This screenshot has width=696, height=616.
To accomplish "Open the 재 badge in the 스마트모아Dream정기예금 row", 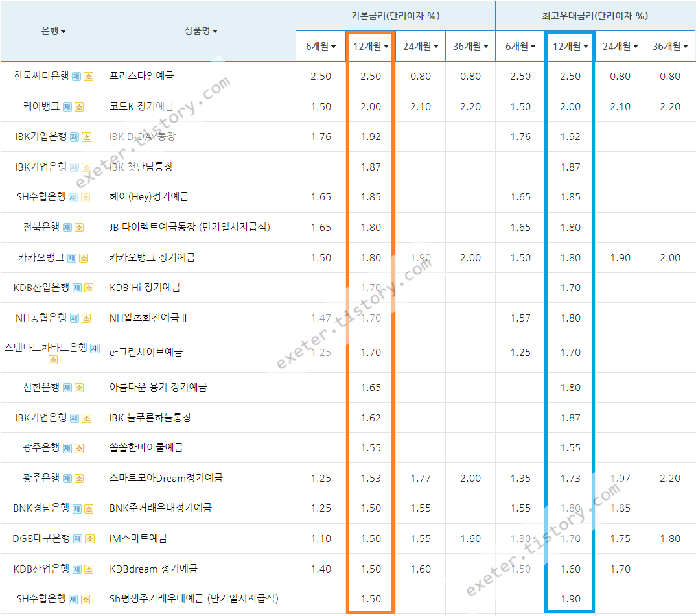I will [x=67, y=479].
